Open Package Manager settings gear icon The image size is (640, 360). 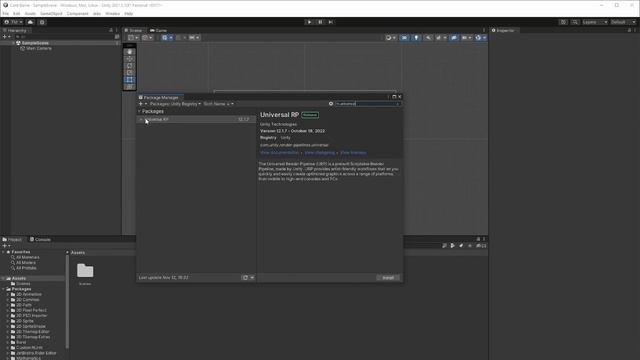tap(331, 104)
